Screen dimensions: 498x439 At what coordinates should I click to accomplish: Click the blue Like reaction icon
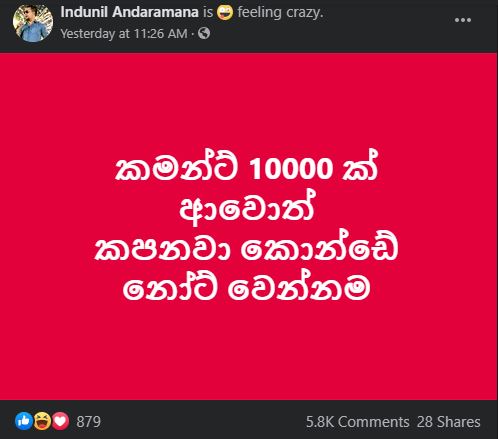pyautogui.click(x=24, y=421)
